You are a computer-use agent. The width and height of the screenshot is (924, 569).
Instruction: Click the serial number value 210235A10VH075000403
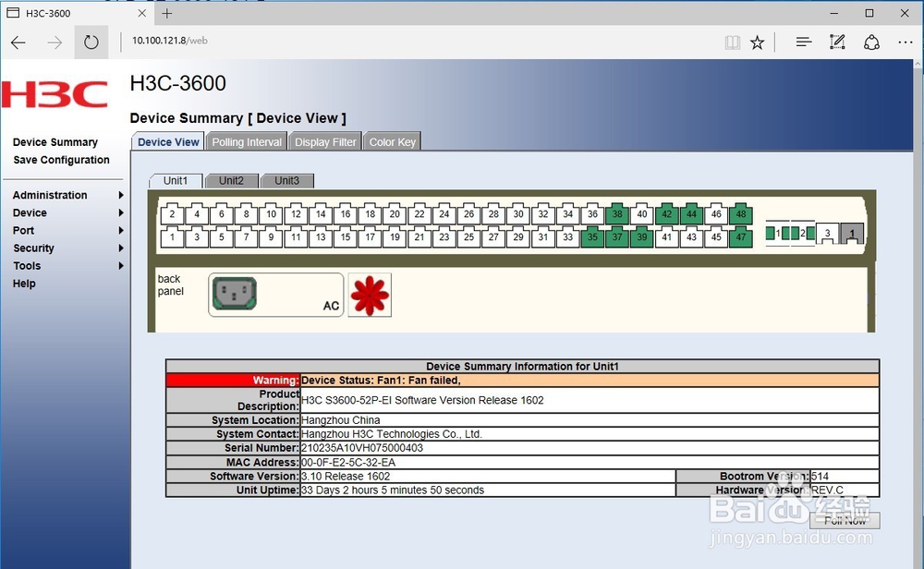coord(362,448)
